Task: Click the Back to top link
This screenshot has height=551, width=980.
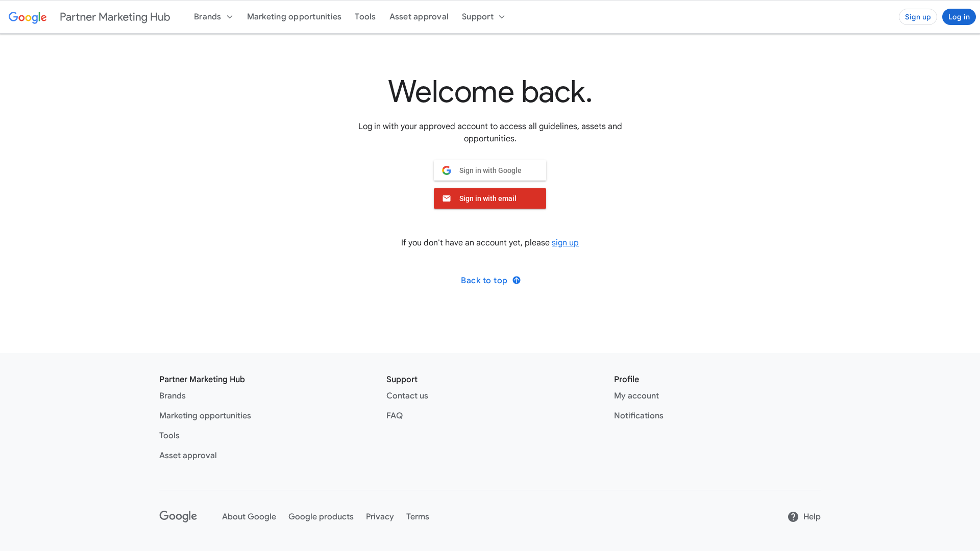Action: tap(491, 281)
